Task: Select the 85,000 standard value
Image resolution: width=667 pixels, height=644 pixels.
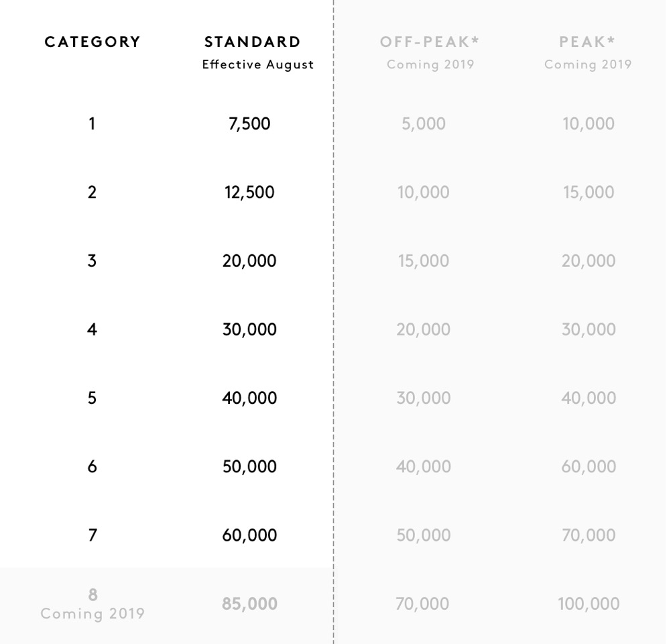Action: point(249,604)
